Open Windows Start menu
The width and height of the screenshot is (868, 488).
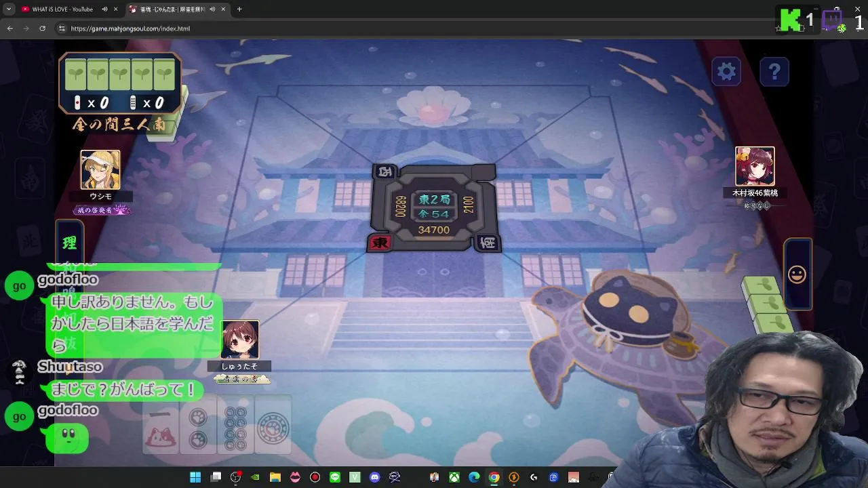(195, 477)
